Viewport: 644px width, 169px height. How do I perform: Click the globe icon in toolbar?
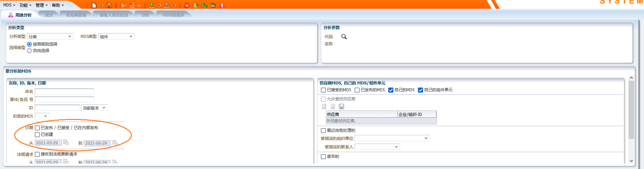point(196,5)
